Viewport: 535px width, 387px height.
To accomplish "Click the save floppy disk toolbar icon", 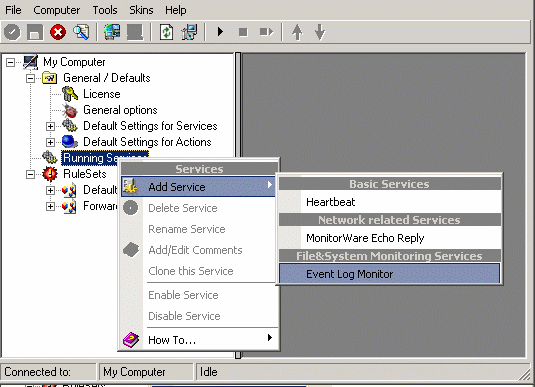I will (35, 32).
